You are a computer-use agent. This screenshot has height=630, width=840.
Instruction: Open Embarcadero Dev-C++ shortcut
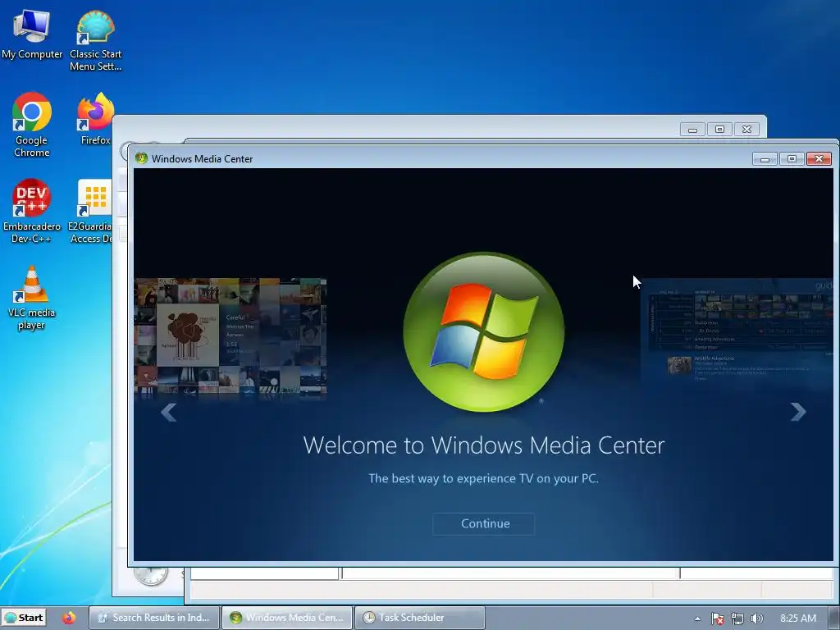[32, 211]
